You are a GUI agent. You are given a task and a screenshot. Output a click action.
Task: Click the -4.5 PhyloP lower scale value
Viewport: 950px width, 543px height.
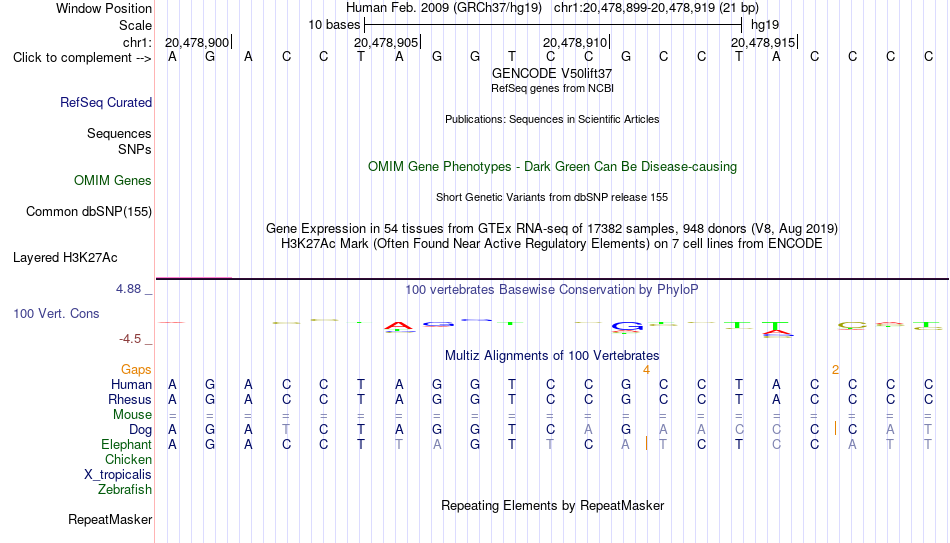130,339
